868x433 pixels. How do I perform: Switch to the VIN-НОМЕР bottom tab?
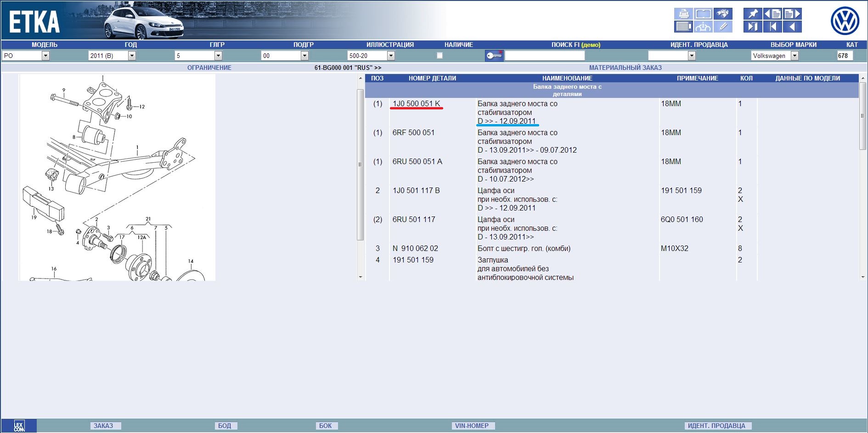tap(472, 426)
